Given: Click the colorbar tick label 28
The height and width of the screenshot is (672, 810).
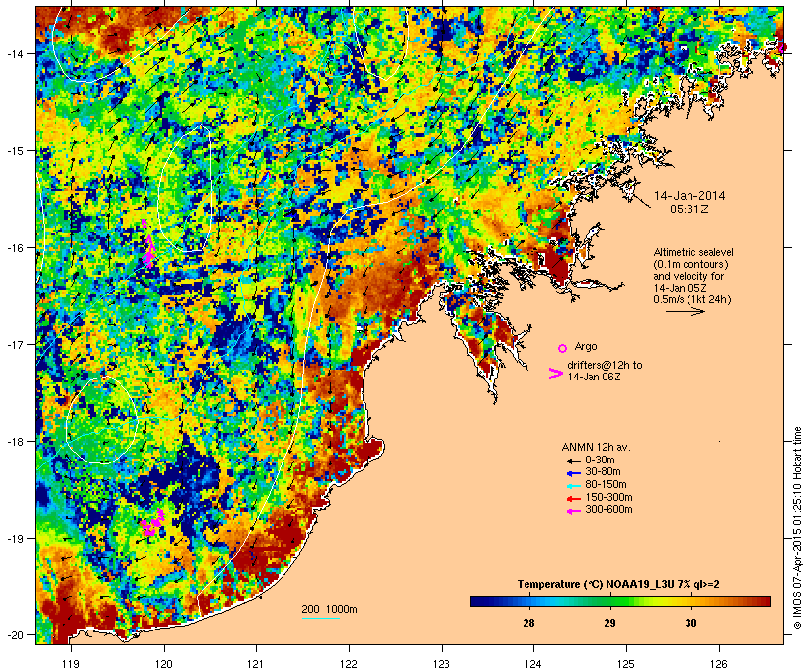Looking at the screenshot, I should pyautogui.click(x=528, y=623).
